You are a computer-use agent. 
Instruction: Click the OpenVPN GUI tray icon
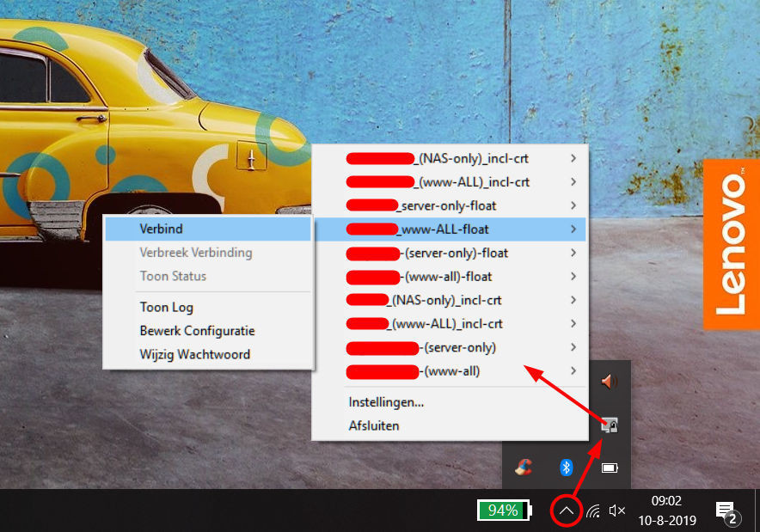[x=610, y=425]
